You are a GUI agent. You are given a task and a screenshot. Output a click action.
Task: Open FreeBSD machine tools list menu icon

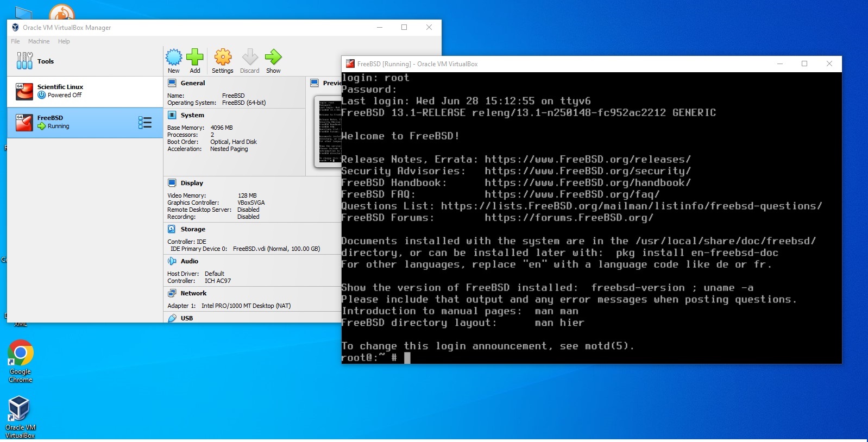pos(144,122)
